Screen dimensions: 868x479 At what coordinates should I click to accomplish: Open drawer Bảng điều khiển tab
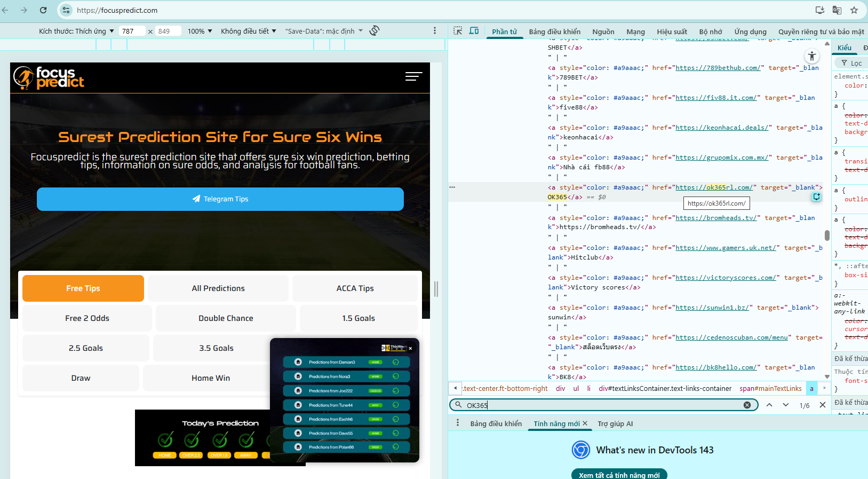tap(496, 423)
